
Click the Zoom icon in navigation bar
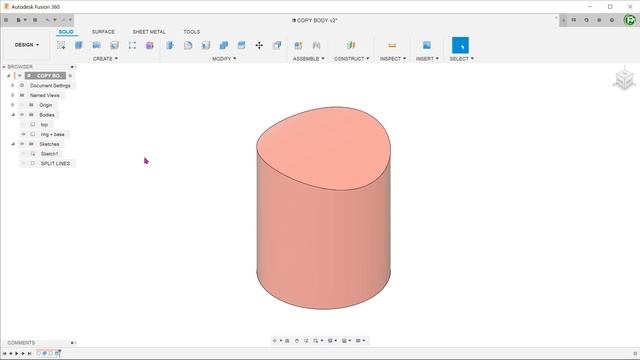tap(306, 340)
